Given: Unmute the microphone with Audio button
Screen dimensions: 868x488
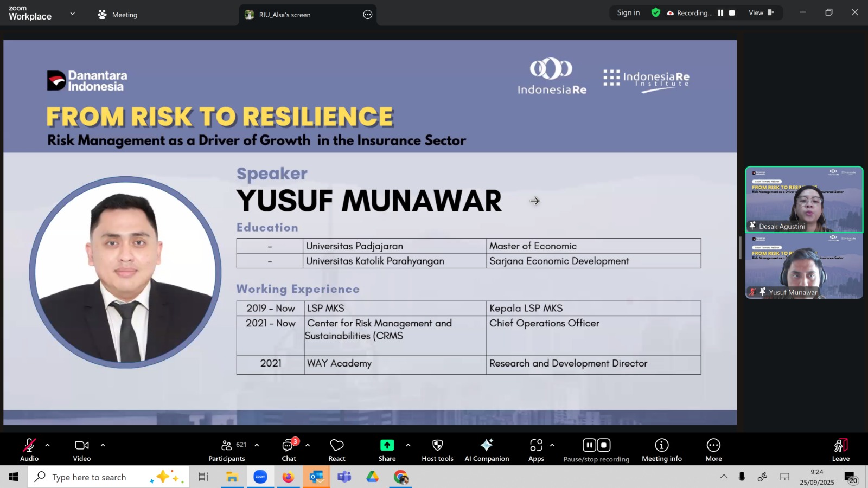Looking at the screenshot, I should [x=29, y=450].
